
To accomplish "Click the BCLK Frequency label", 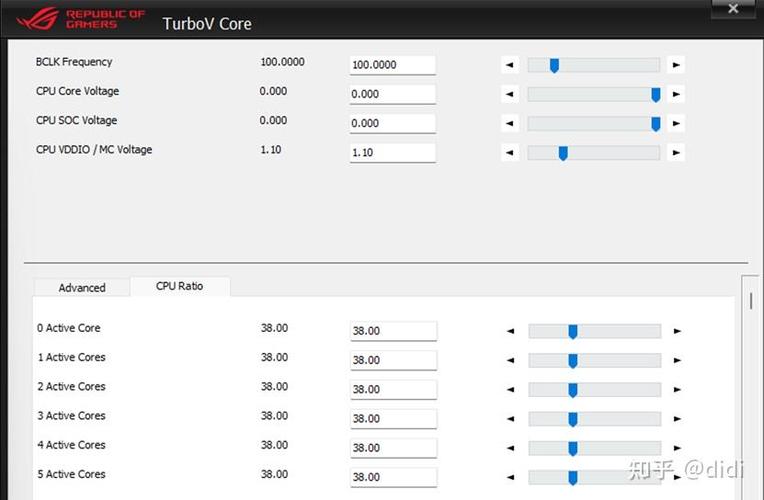I will pyautogui.click(x=74, y=62).
